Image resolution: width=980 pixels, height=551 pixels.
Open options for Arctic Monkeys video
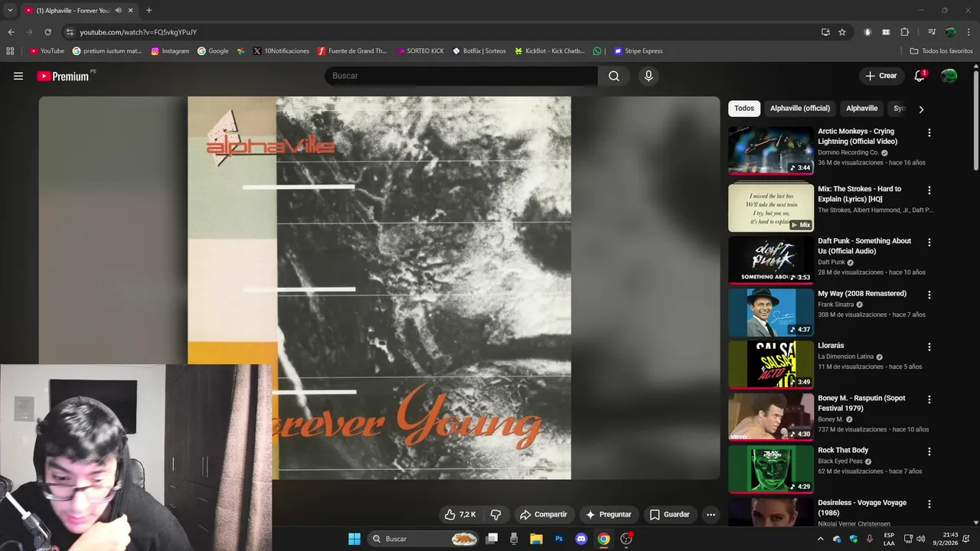click(929, 132)
